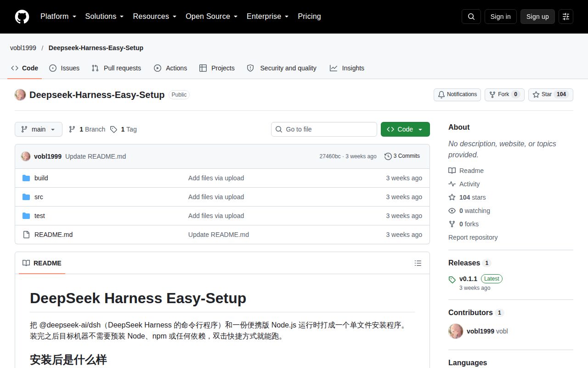Click the README.md file icon
Image resolution: width=588 pixels, height=368 pixels.
(x=26, y=235)
